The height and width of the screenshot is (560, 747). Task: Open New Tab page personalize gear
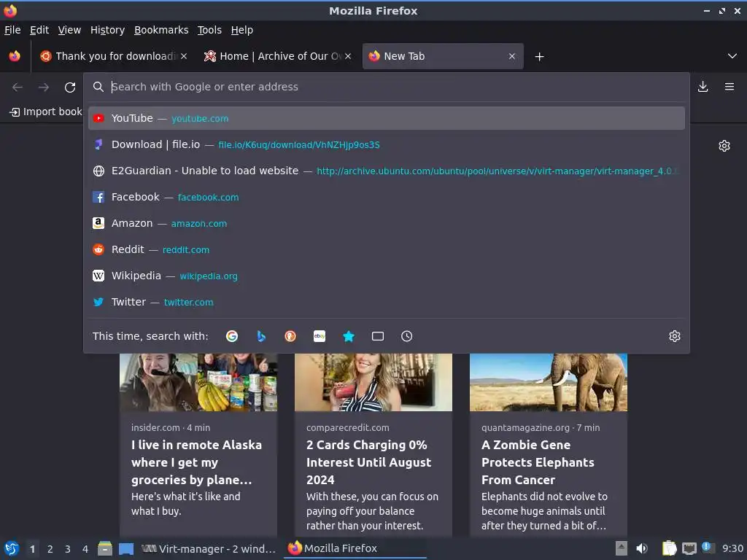coord(724,146)
